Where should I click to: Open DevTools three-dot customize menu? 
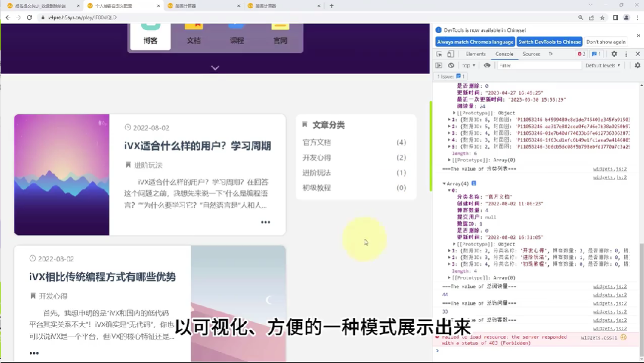tap(626, 54)
